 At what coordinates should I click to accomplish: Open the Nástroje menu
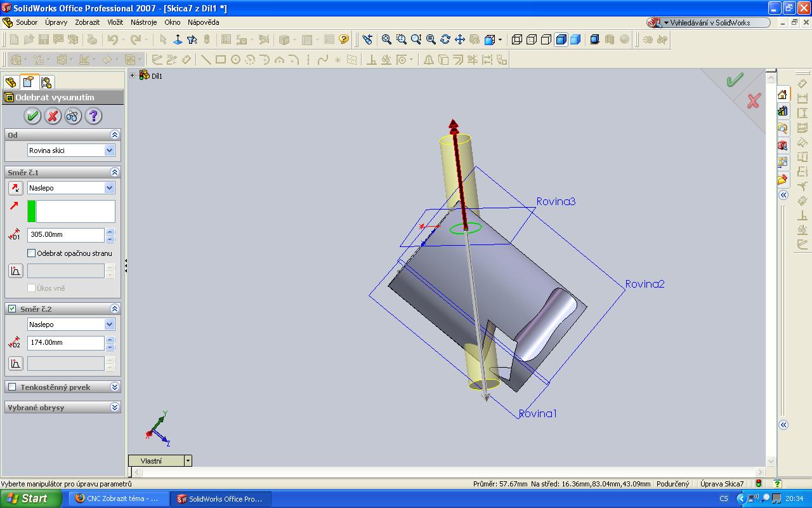[x=143, y=22]
